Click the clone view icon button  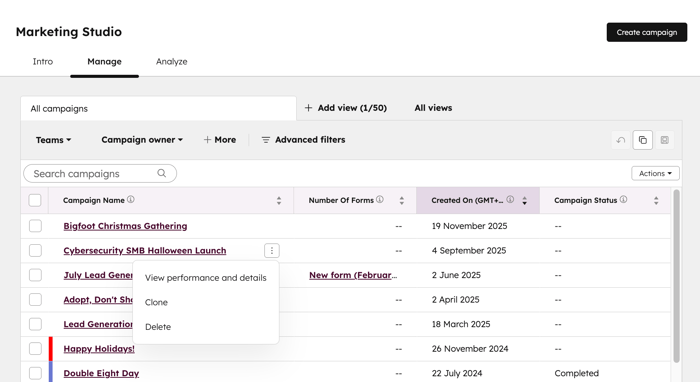coord(642,140)
